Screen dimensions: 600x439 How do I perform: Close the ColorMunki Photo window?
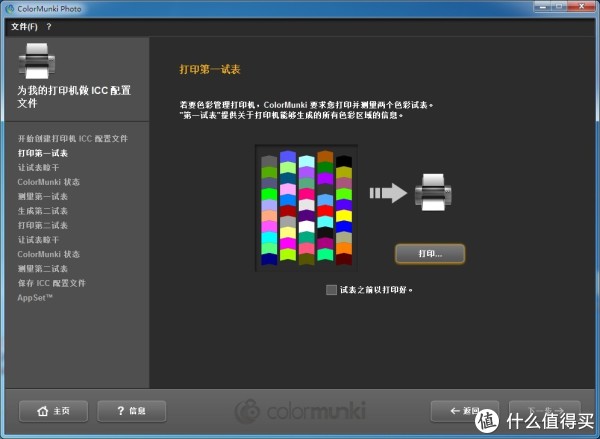pyautogui.click(x=581, y=7)
